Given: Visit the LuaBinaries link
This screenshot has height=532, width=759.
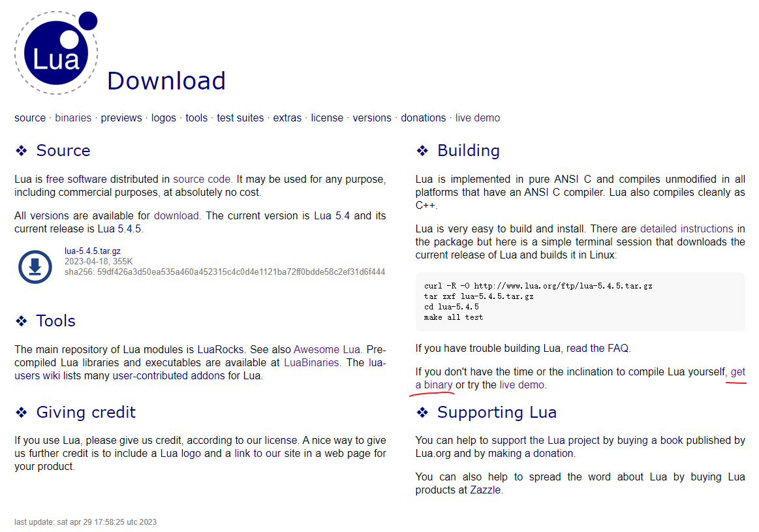Looking at the screenshot, I should tap(313, 362).
